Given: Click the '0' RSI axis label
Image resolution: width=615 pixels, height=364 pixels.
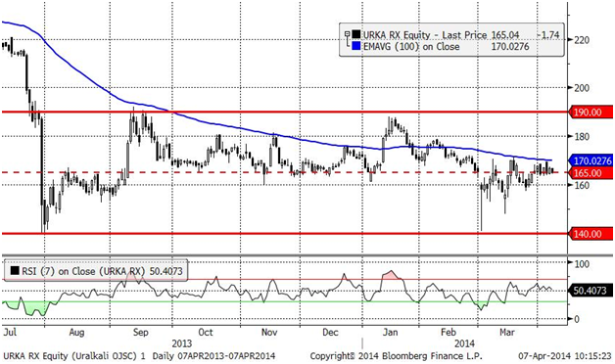Looking at the screenshot, I should [576, 319].
